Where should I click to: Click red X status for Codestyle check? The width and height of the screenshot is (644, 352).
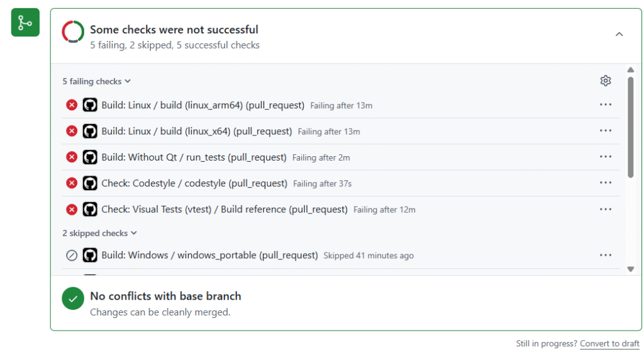(72, 183)
